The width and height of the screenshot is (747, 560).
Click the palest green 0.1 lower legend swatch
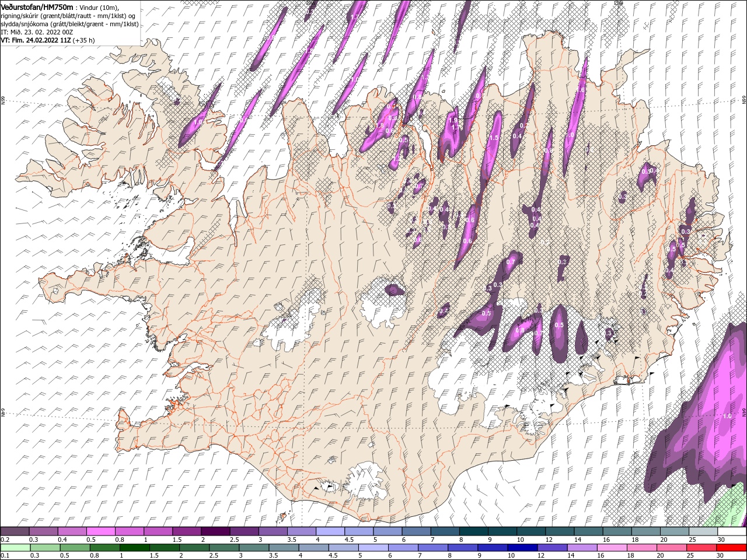[15, 547]
